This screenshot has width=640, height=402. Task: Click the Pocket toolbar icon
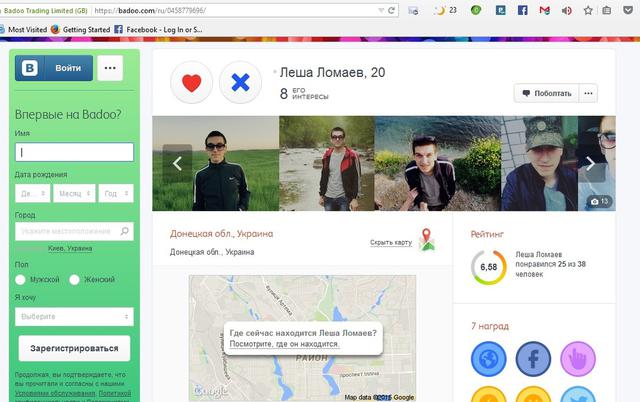tap(628, 10)
